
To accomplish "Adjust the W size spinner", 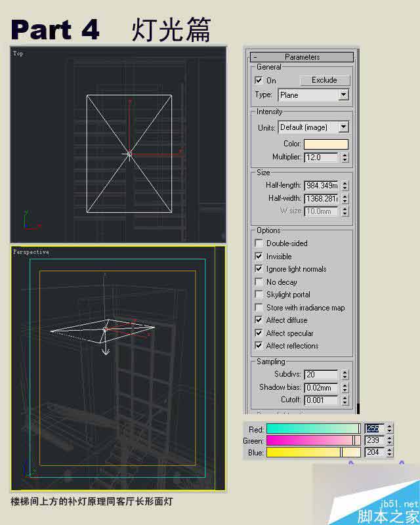I will pyautogui.click(x=345, y=211).
